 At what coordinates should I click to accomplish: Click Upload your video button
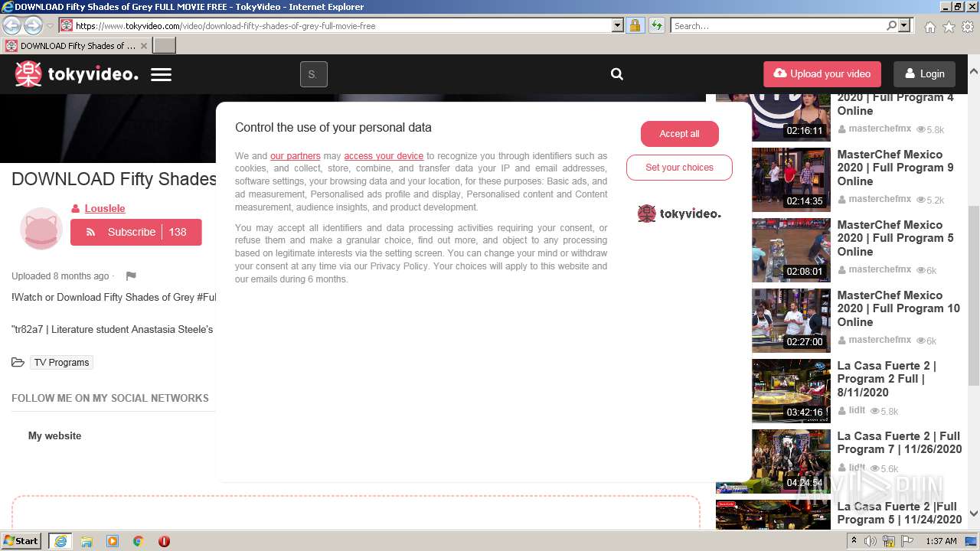pos(822,74)
